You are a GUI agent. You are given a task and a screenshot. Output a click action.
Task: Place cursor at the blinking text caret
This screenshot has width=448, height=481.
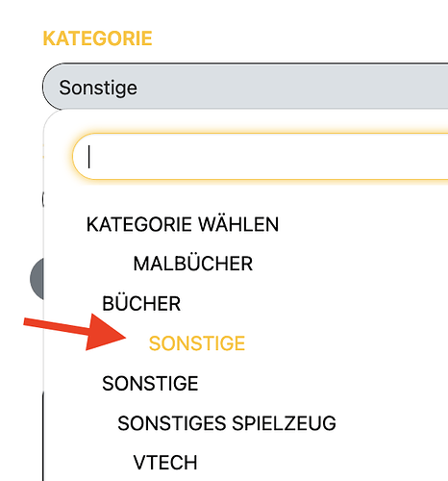(x=89, y=157)
